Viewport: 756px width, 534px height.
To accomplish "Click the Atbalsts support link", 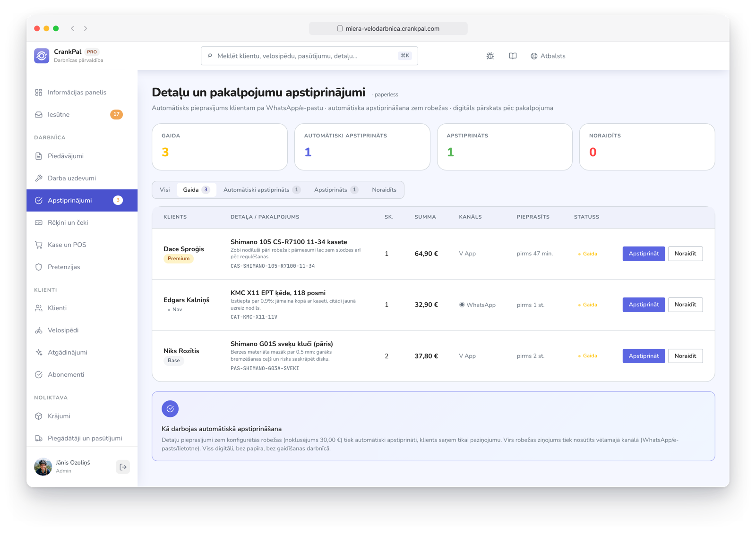I will [548, 56].
